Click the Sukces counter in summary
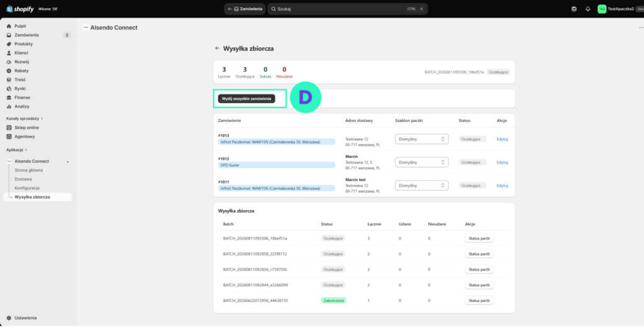This screenshot has height=329, width=644. tap(265, 72)
